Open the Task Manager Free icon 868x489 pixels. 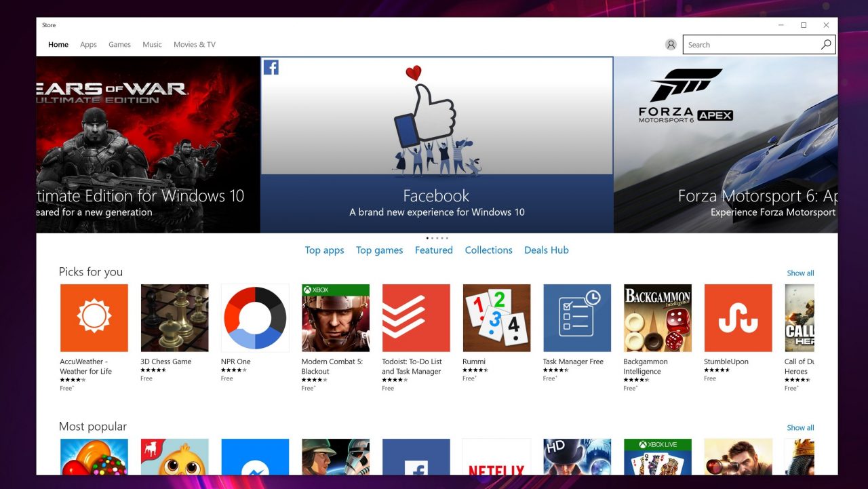pos(577,318)
